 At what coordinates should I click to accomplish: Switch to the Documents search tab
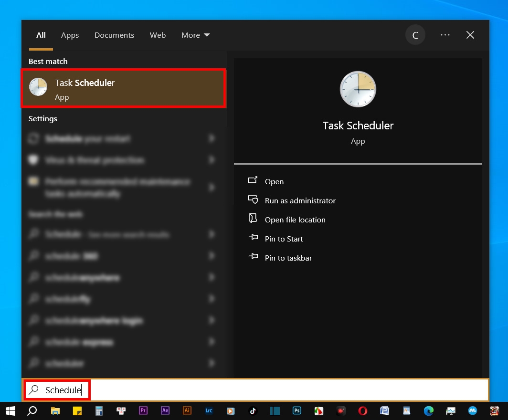[x=114, y=35]
